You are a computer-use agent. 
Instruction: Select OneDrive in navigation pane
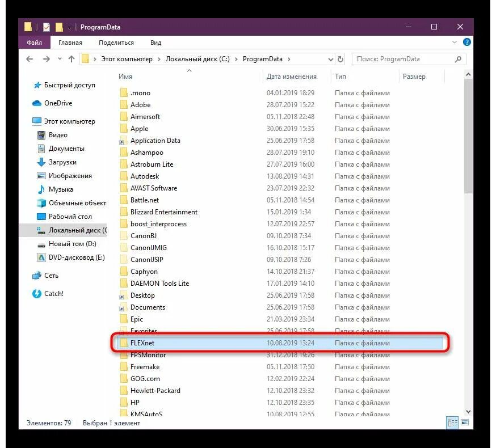(x=58, y=103)
